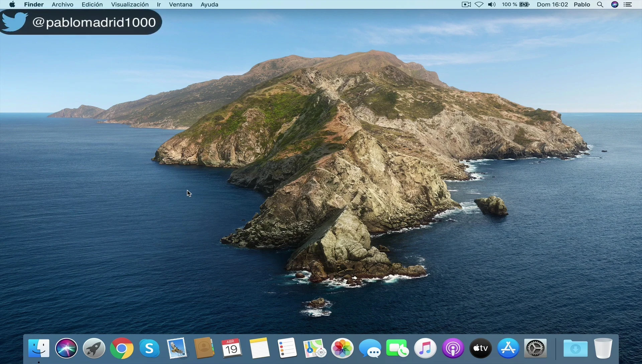
Task: Open Reminders list icon
Action: click(x=287, y=348)
